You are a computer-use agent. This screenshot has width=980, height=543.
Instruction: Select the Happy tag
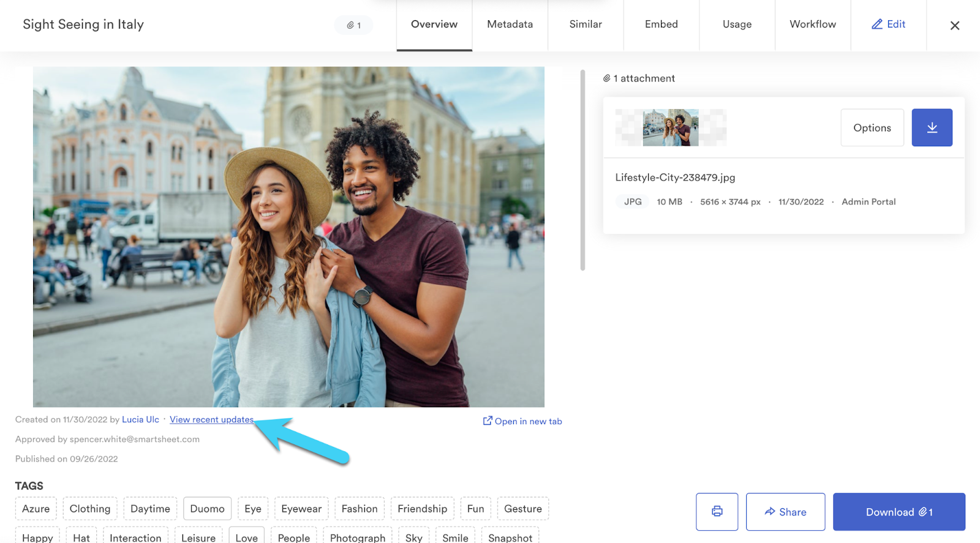[x=37, y=536]
